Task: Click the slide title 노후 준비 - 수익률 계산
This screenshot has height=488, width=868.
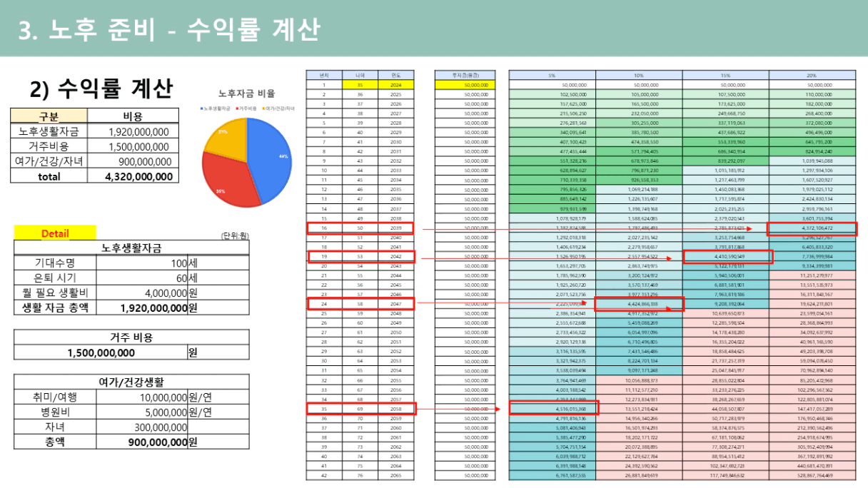Action: tap(168, 30)
